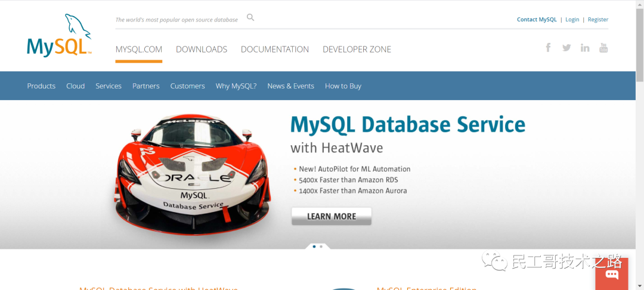Open the Customers menu
Screen dimensions: 644x290
click(188, 86)
